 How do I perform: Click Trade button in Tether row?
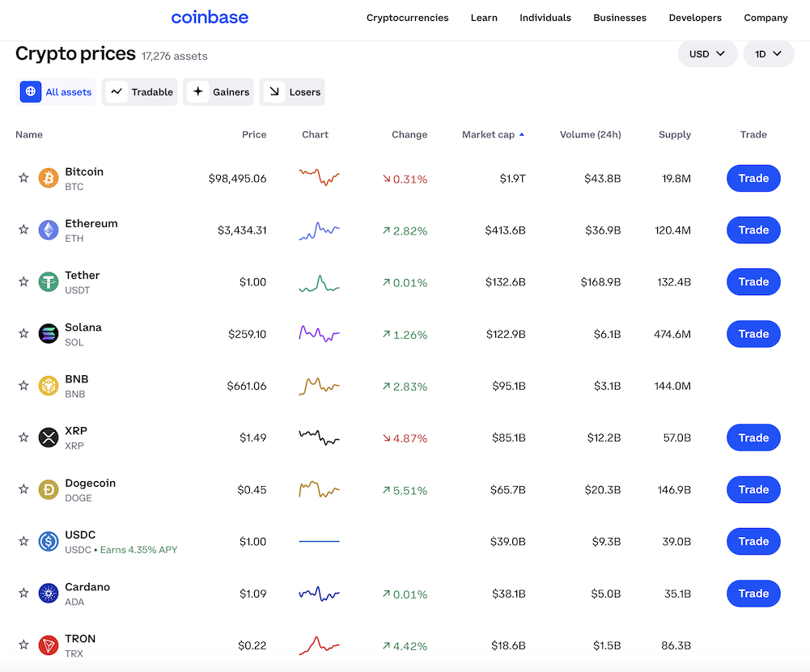coord(753,281)
